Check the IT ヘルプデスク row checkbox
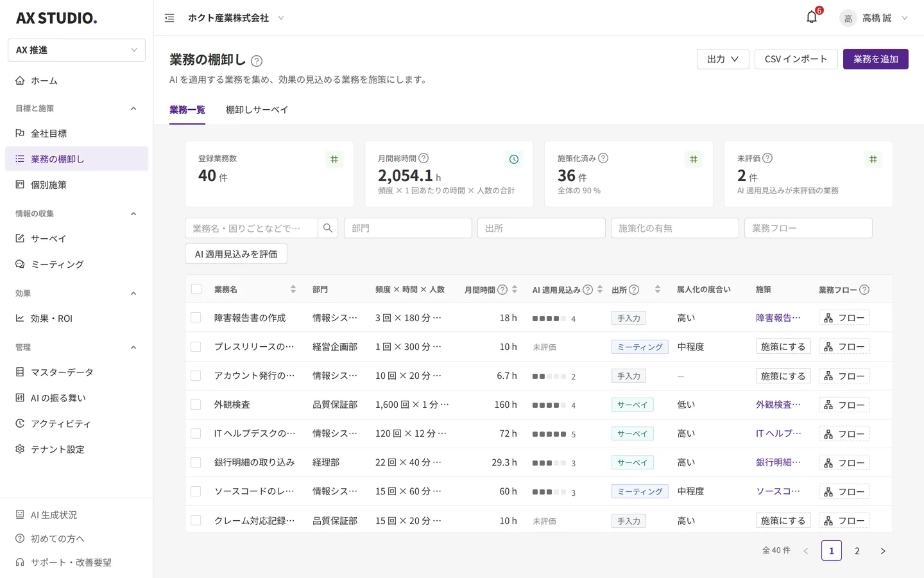This screenshot has width=924, height=578. click(x=196, y=433)
